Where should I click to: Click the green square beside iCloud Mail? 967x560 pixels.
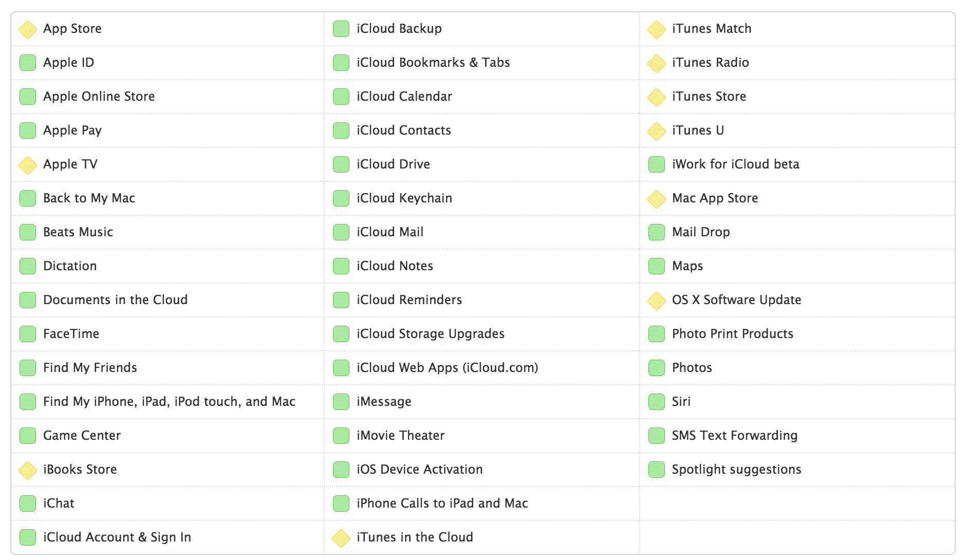341,233
